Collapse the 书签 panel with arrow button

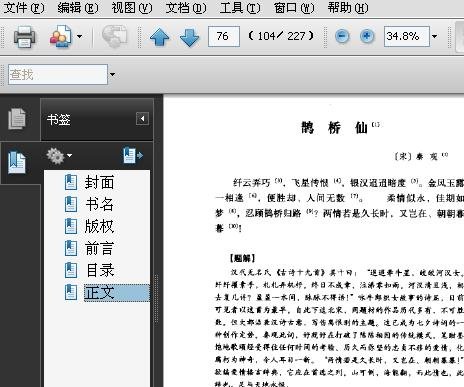coord(142,119)
